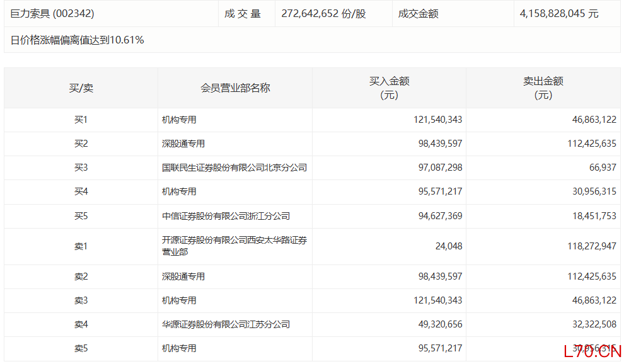Select the sell amount 118,272,947
The width and height of the screenshot is (624, 364).
click(x=591, y=246)
